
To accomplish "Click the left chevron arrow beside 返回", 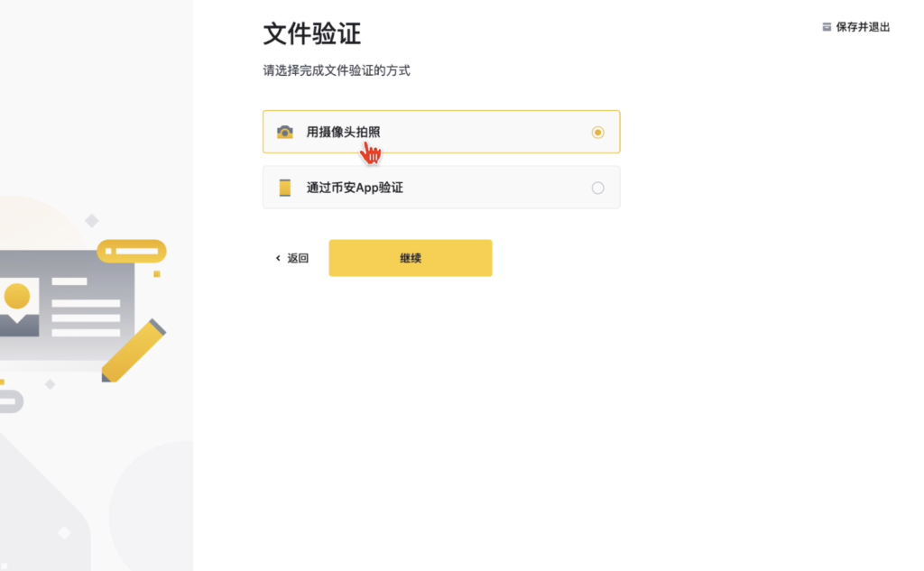I will click(278, 258).
